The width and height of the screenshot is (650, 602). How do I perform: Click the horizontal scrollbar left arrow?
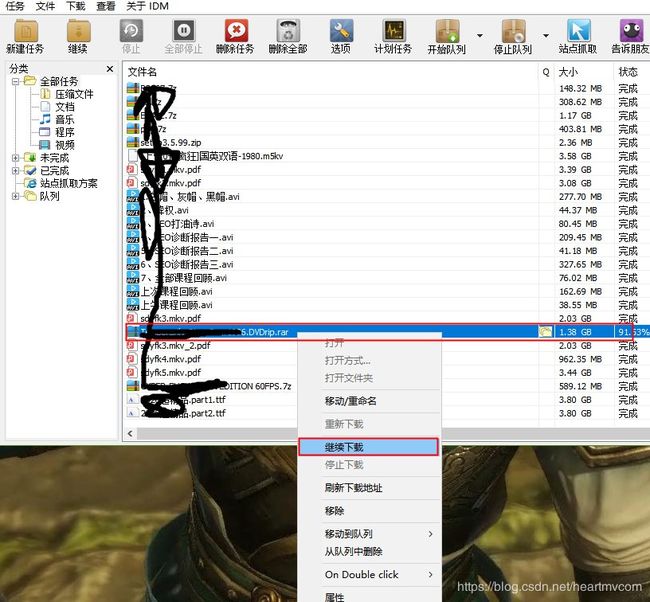click(x=130, y=434)
